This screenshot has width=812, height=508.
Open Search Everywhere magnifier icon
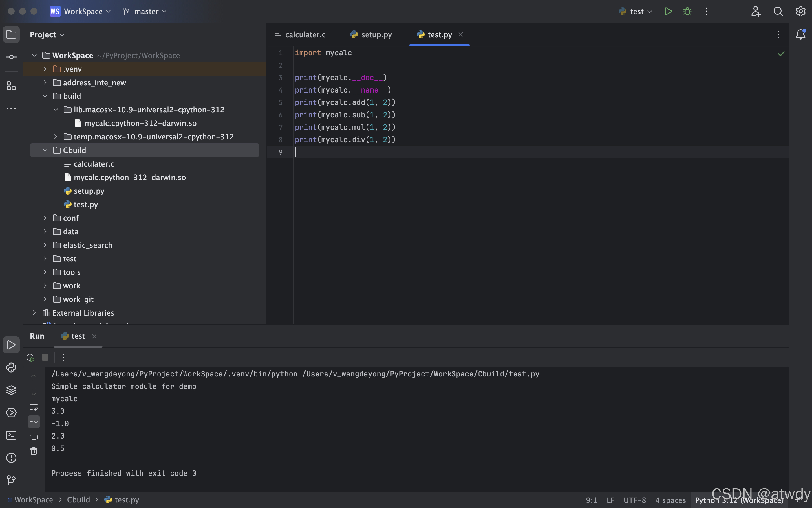point(778,11)
